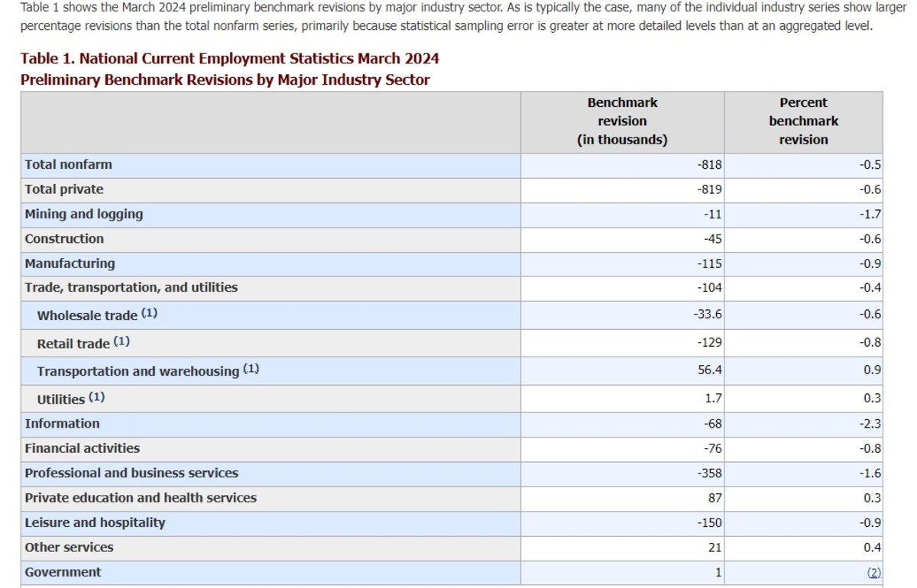Open footnote (1) beside Utilities

[96, 397]
